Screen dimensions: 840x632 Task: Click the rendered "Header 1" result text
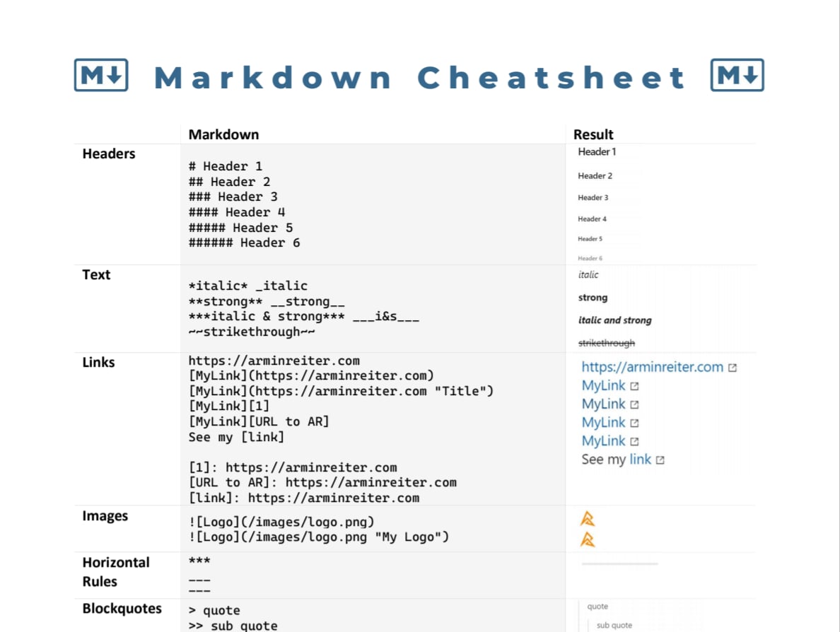click(597, 151)
